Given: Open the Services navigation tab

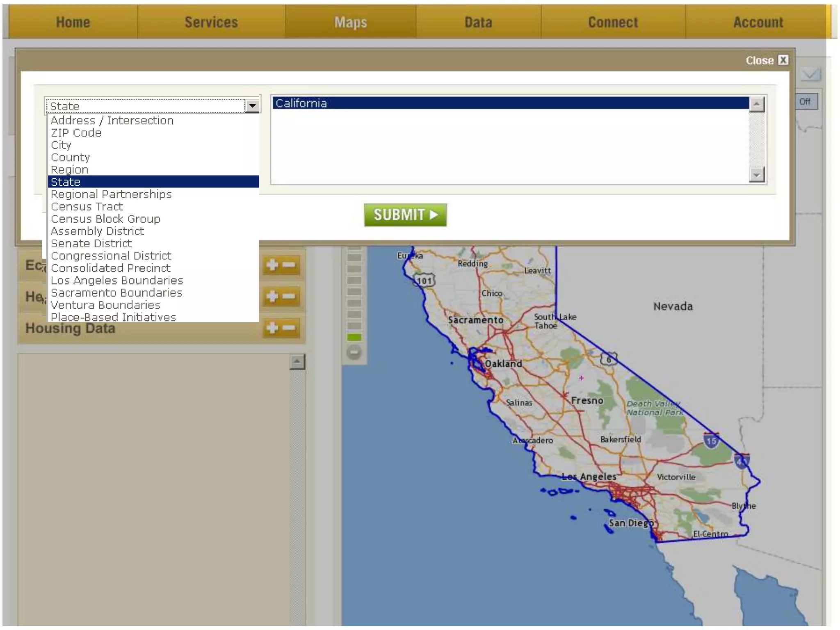Looking at the screenshot, I should [211, 22].
